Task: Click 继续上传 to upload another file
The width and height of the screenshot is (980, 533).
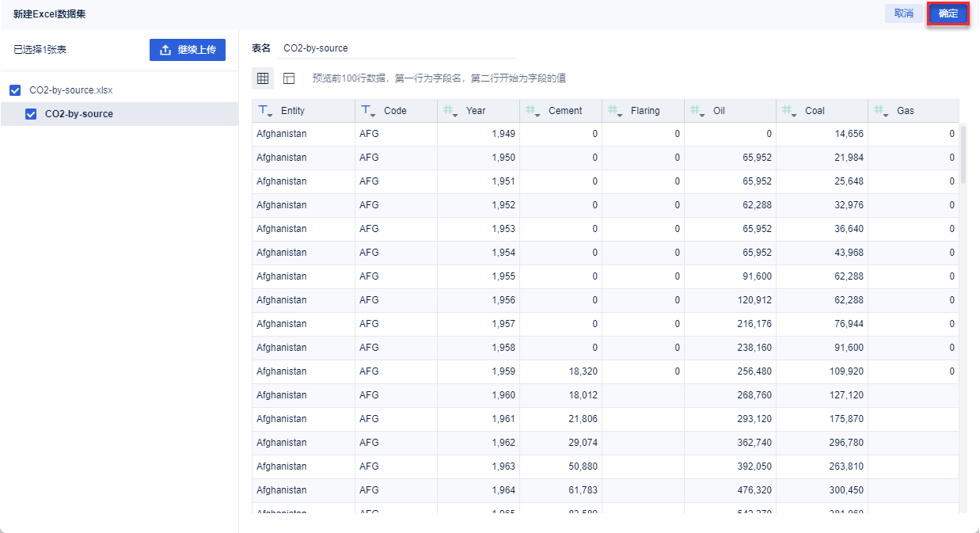Action: click(188, 50)
